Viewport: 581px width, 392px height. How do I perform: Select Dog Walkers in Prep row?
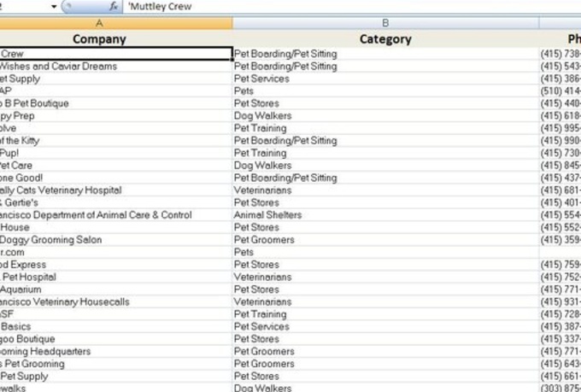[385, 116]
